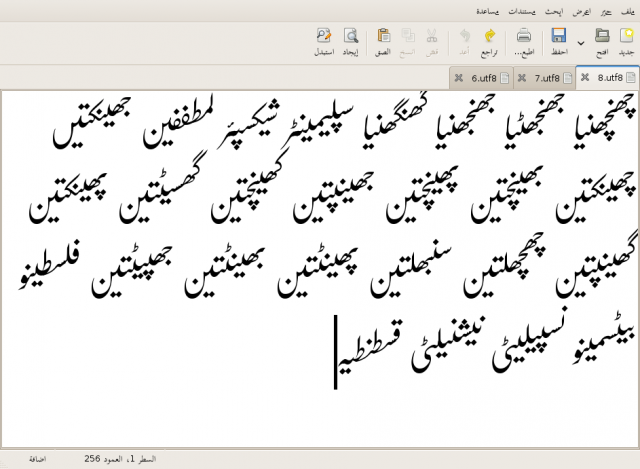Click the word 'بیٹسمینو' in the last line

click(x=604, y=337)
